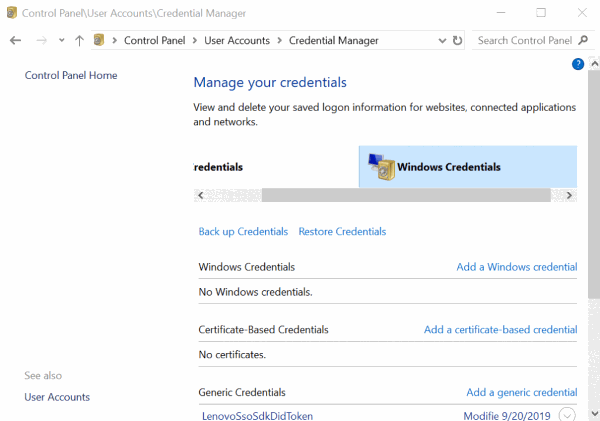Screen dimensions: 600x421
Task: Open User Accounts under See also
Action: click(x=57, y=397)
